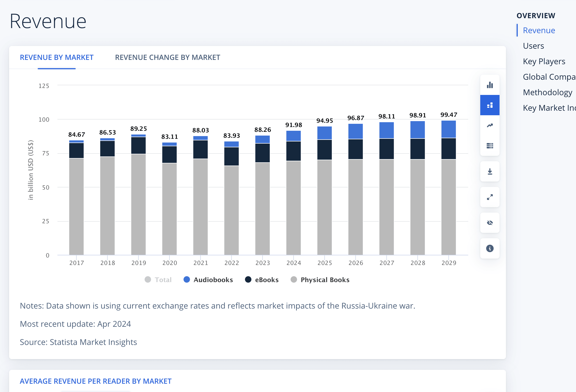
Task: Toggle the Physical Books series in legend
Action: [x=320, y=280]
